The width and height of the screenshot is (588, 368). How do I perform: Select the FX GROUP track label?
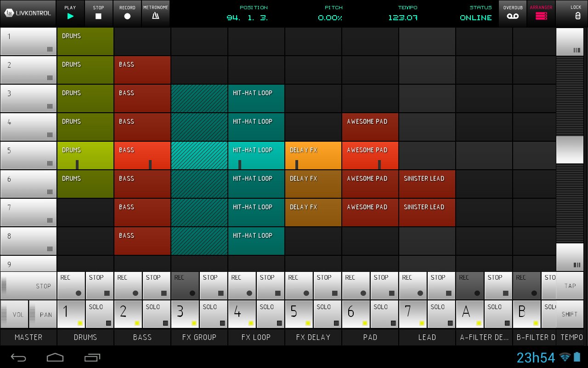(199, 337)
